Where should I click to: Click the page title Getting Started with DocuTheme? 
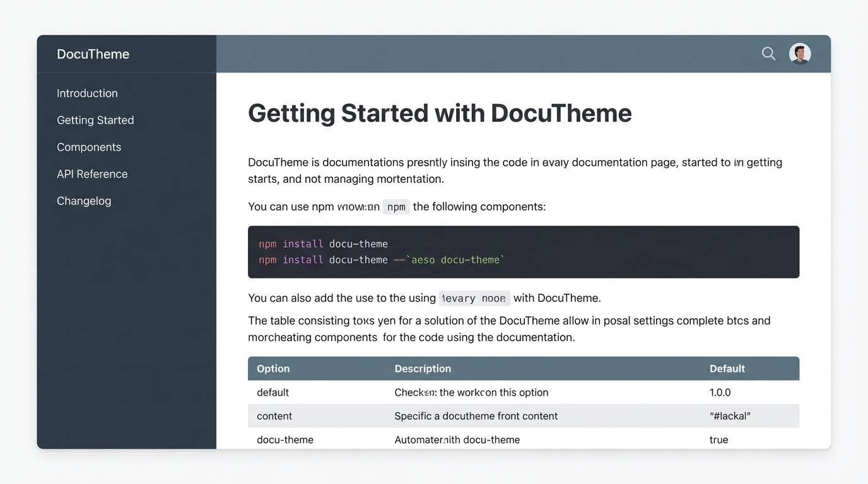(x=440, y=113)
